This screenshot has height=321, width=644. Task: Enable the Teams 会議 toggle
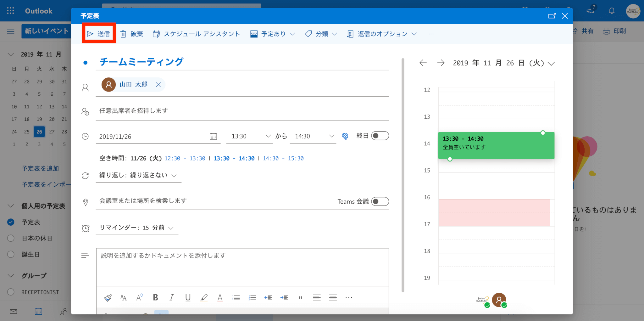tap(380, 201)
